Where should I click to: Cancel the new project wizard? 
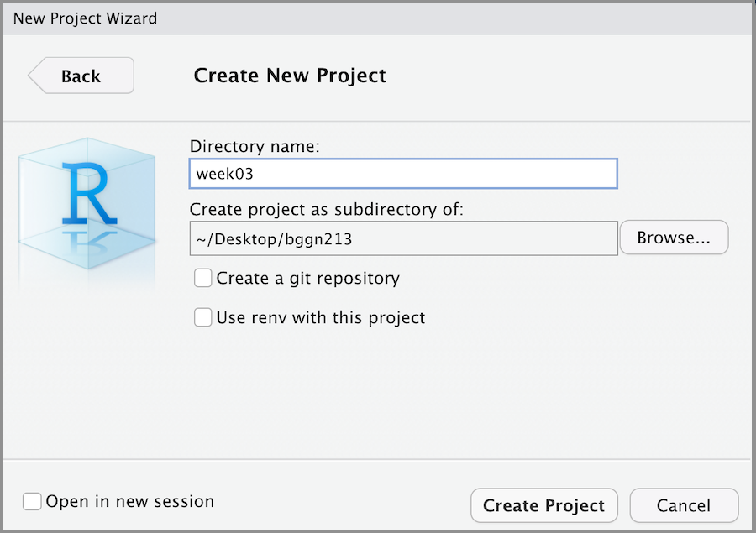(x=684, y=506)
